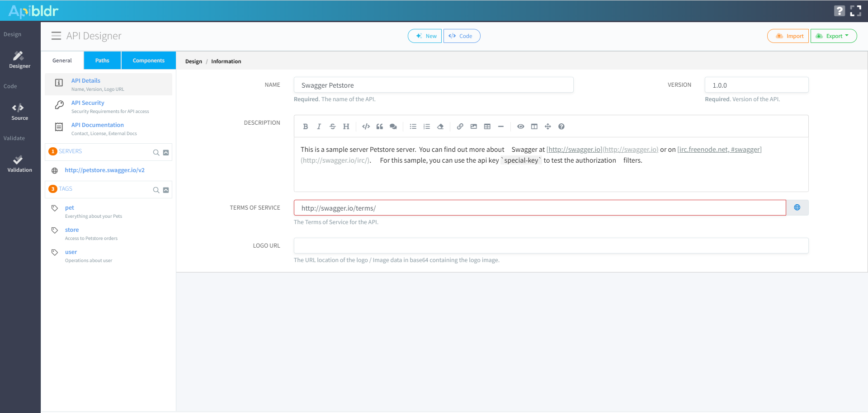Screen dimensions: 868x413
Task: Click the tag icon beside pet
Action: click(55, 208)
